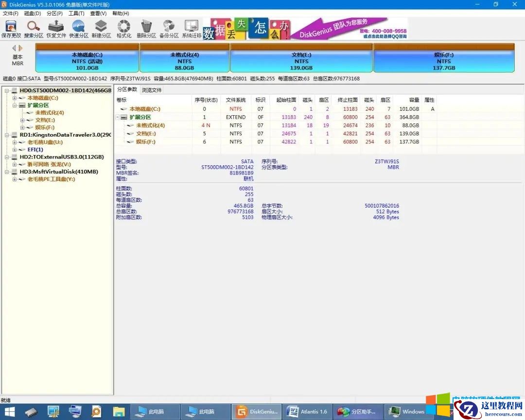Switch to the Partition Parameters (分区参数) tab
525x420 pixels.
point(127,89)
